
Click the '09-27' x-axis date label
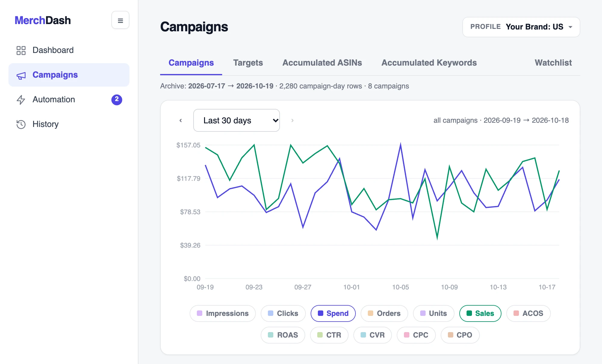pyautogui.click(x=303, y=287)
